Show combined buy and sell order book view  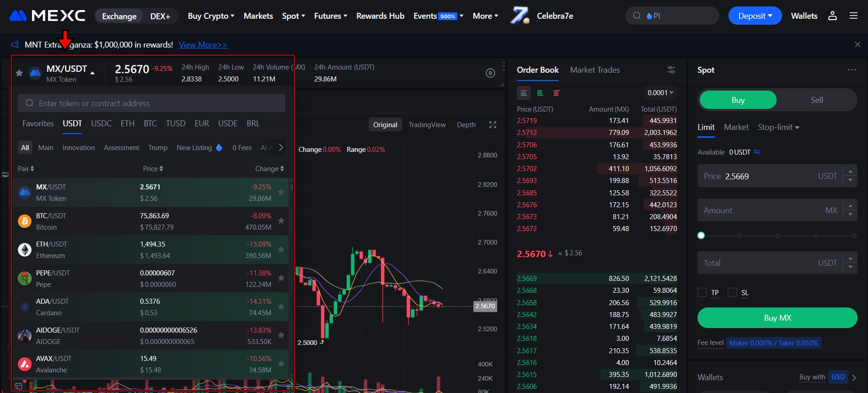(524, 93)
